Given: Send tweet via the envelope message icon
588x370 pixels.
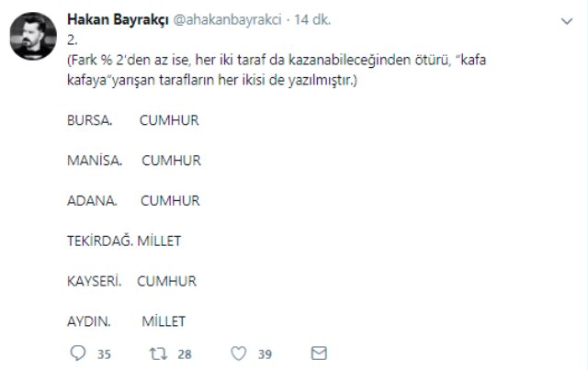Looking at the screenshot, I should point(319,352).
